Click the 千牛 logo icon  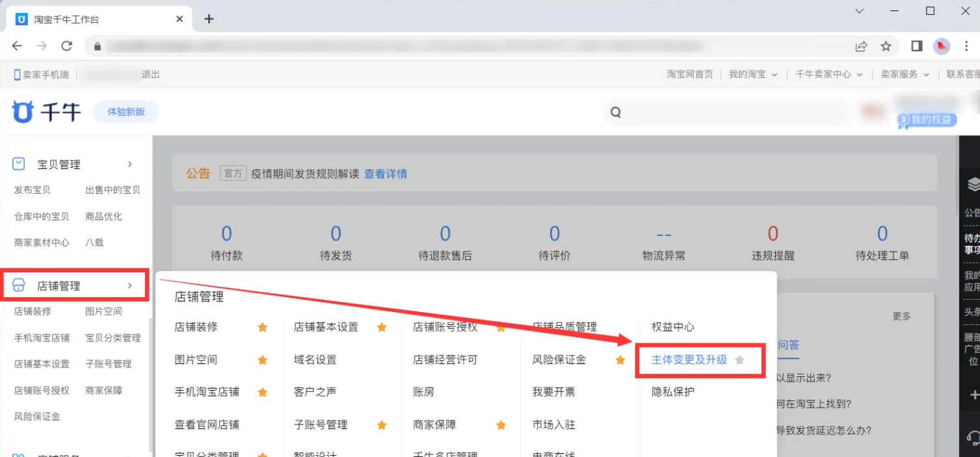tap(23, 111)
